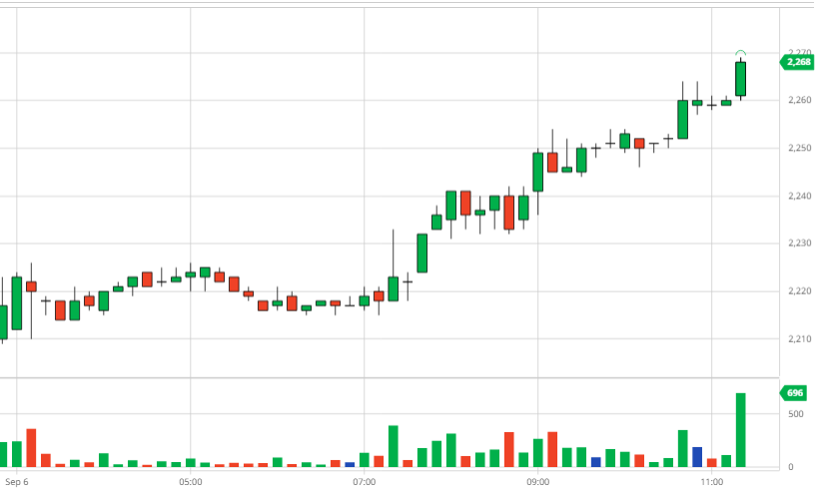Click the 05:00 time axis label

pyautogui.click(x=190, y=482)
